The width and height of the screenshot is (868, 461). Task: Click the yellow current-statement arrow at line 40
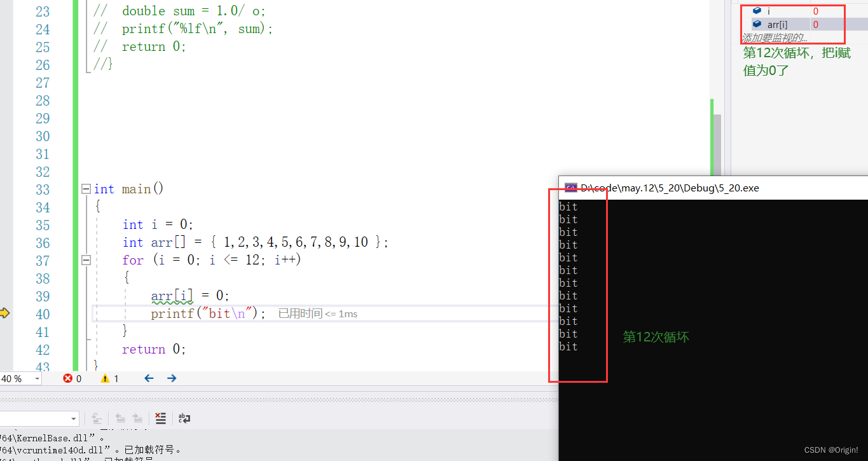(4, 313)
